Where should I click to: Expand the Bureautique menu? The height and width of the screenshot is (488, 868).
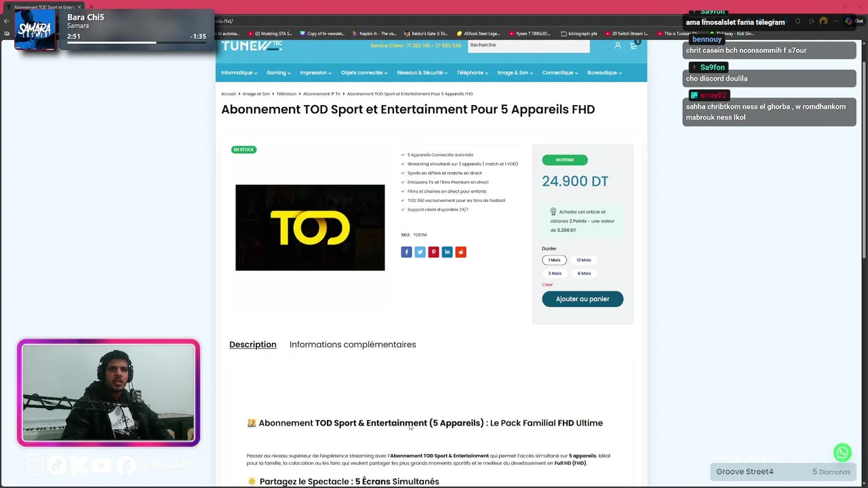click(604, 73)
